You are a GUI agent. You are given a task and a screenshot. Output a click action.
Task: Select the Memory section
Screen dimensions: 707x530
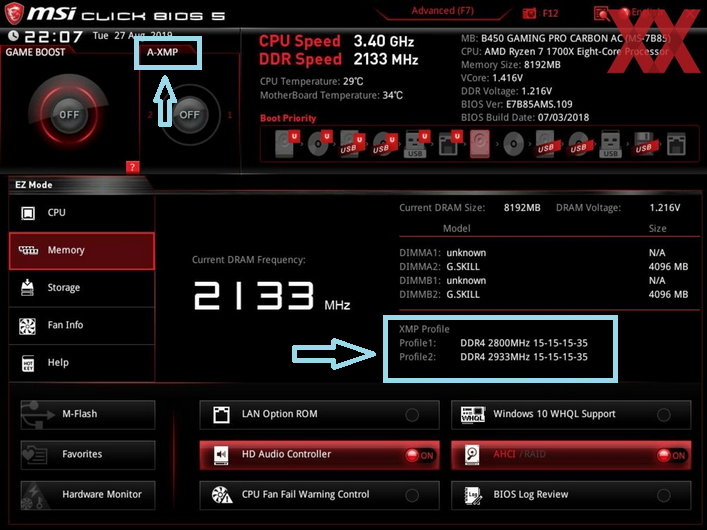click(82, 251)
